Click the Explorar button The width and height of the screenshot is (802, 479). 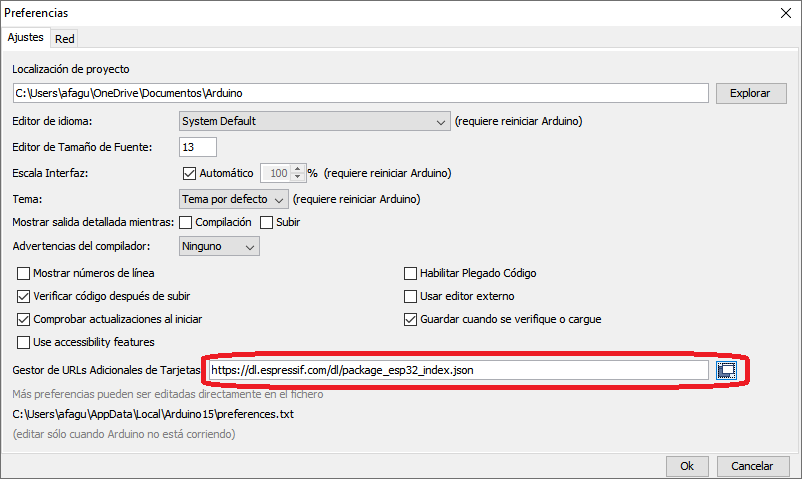[x=751, y=93]
